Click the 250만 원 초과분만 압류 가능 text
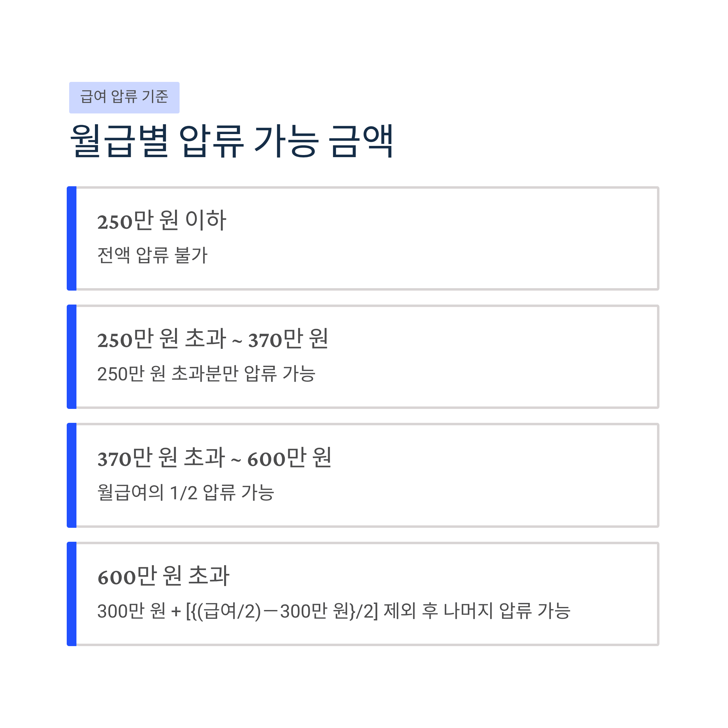Viewport: 728px width, 728px height. tap(207, 373)
